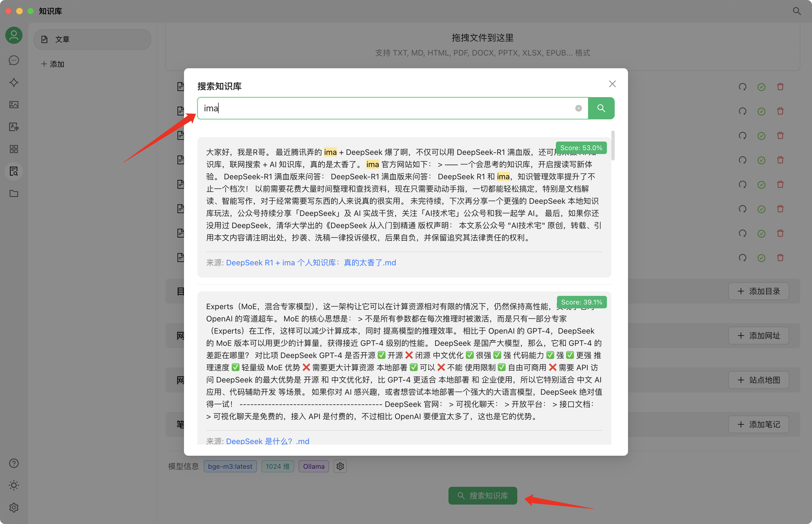Open the agents sparkle sidebar icon
This screenshot has height=524, width=812.
14,82
